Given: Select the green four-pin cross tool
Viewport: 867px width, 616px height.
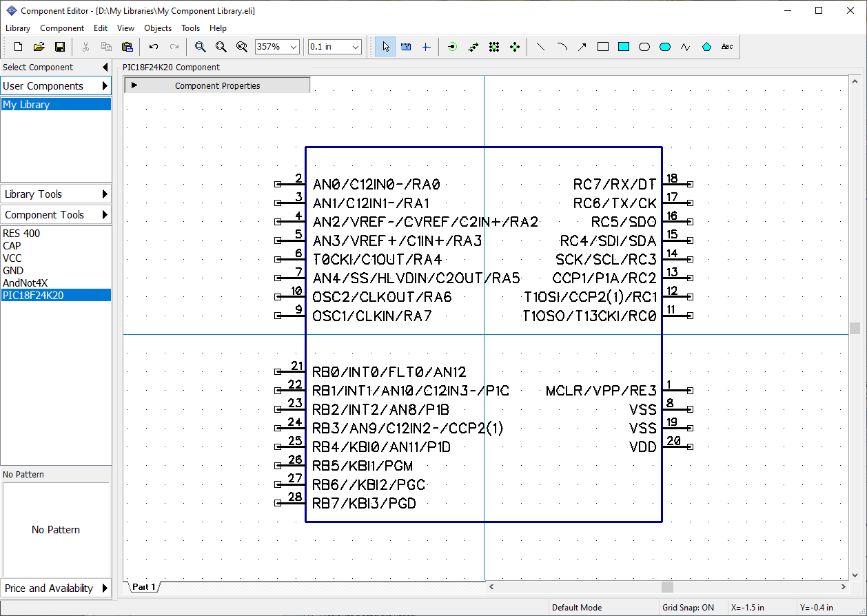Looking at the screenshot, I should [x=515, y=47].
